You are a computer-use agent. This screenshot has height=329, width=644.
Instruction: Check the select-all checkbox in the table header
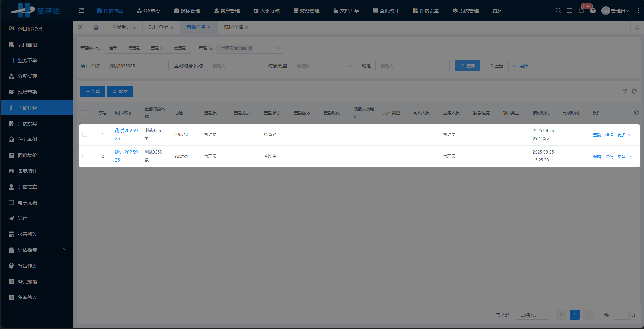point(85,112)
